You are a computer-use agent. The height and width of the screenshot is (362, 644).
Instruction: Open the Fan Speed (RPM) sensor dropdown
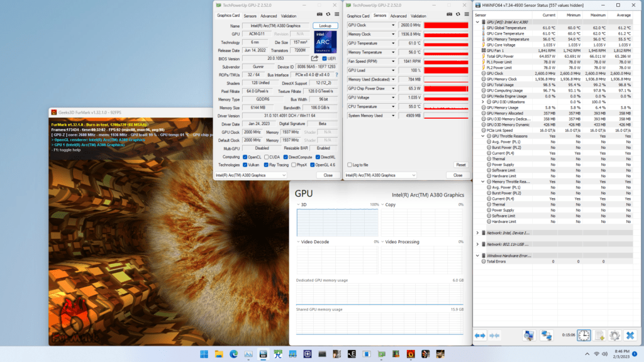(x=393, y=61)
